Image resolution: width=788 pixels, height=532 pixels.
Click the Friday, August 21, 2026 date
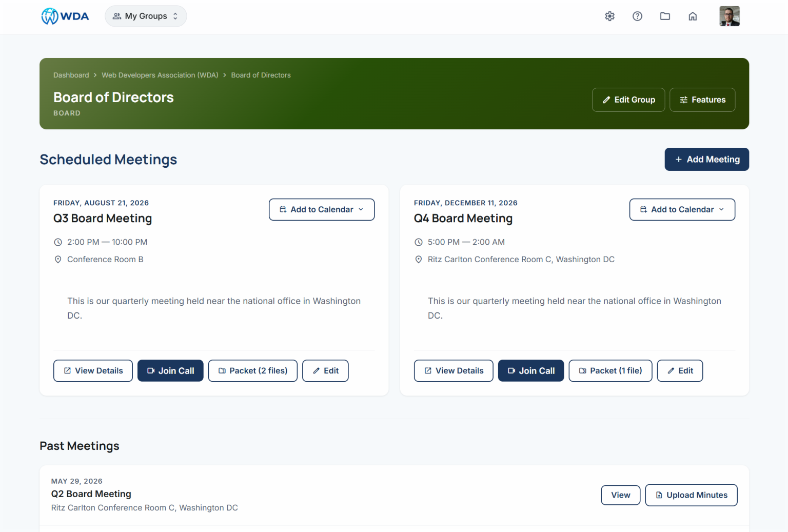pos(101,203)
